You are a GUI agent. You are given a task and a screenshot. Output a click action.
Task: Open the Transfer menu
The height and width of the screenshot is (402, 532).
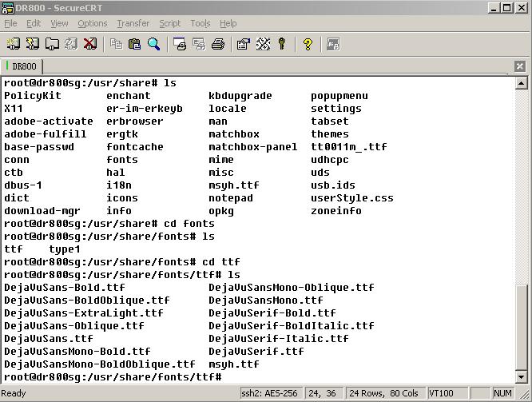pyautogui.click(x=133, y=23)
